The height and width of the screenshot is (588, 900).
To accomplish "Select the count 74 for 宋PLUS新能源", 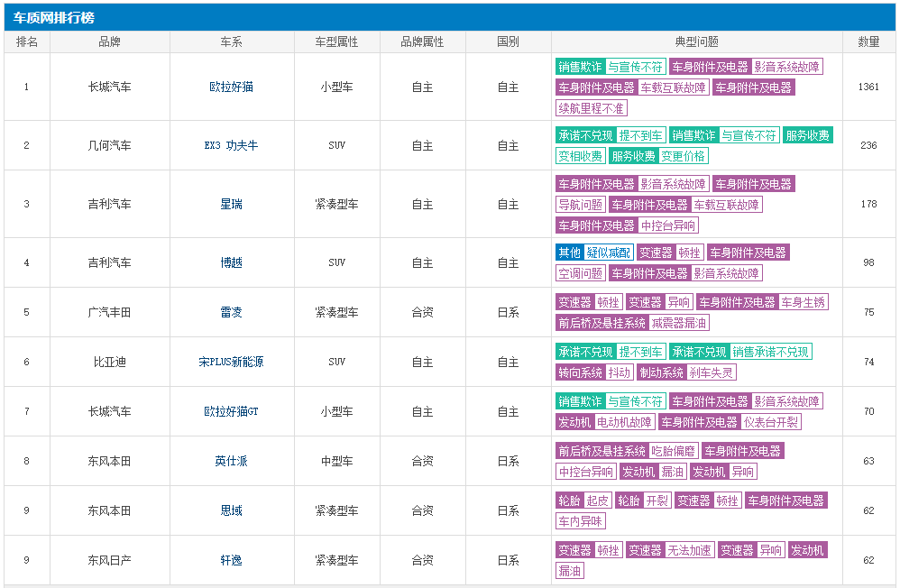I will tap(869, 362).
